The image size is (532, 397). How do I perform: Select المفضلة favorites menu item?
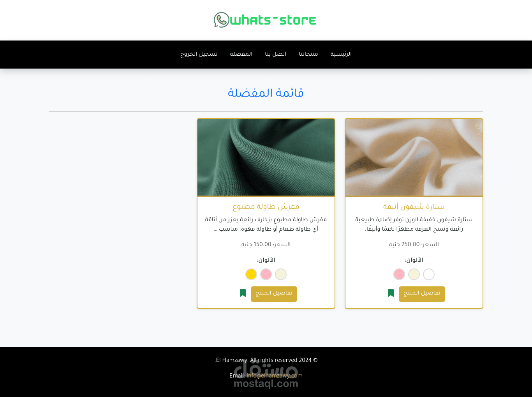coord(241,54)
